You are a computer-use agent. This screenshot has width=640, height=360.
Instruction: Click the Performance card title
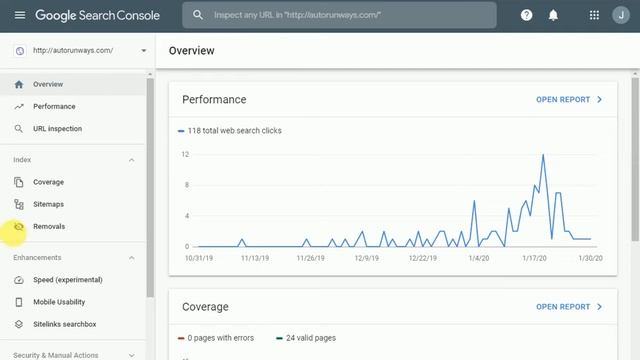214,100
